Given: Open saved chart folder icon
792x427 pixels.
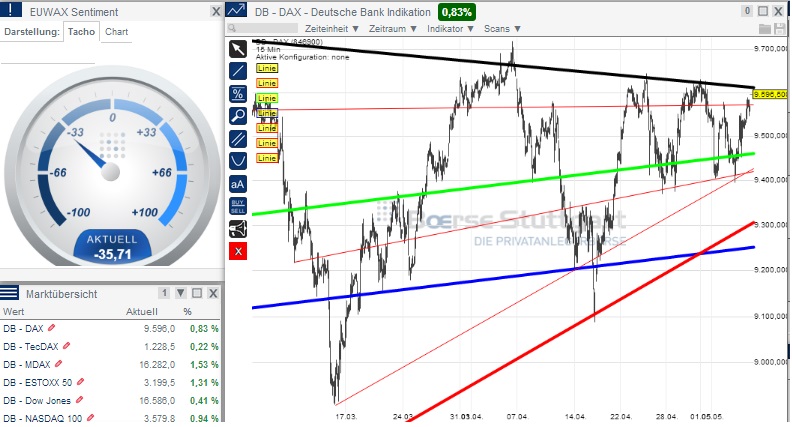Looking at the screenshot, I should coord(765,29).
